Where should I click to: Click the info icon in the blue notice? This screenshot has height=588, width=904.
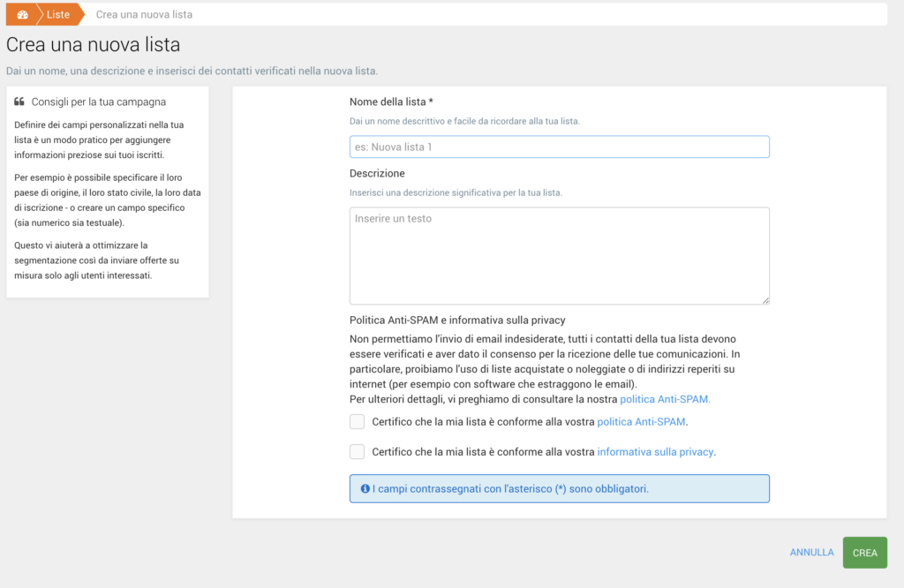coord(365,488)
